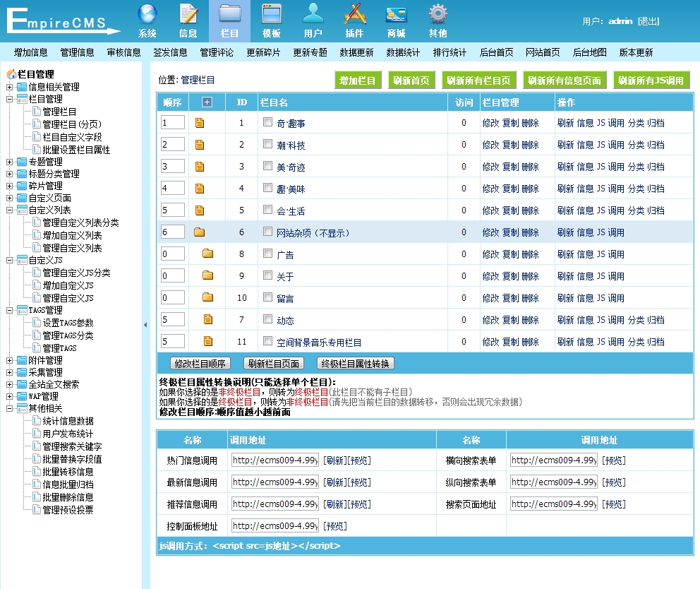Check the 广告 checkbox

(267, 254)
